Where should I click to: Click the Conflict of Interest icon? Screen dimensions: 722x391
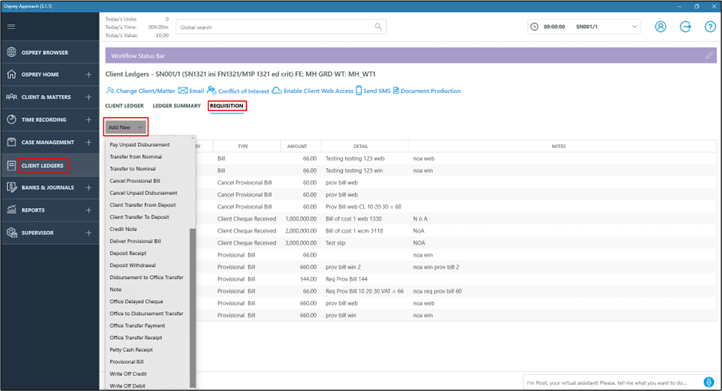pyautogui.click(x=211, y=90)
